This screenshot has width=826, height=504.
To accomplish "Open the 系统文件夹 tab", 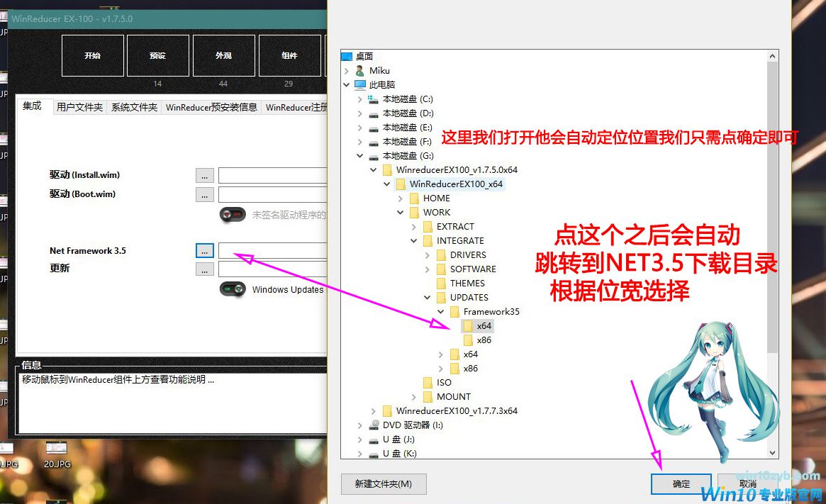I will [134, 108].
